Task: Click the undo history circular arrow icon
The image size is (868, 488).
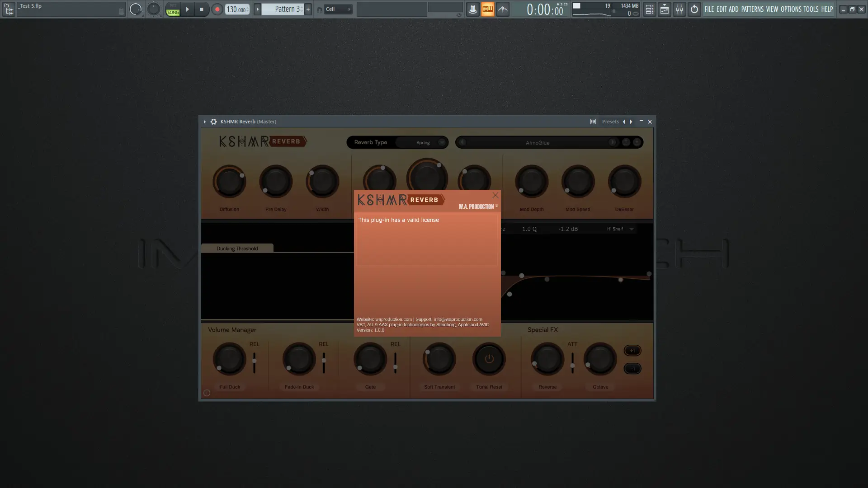Action: coord(694,9)
